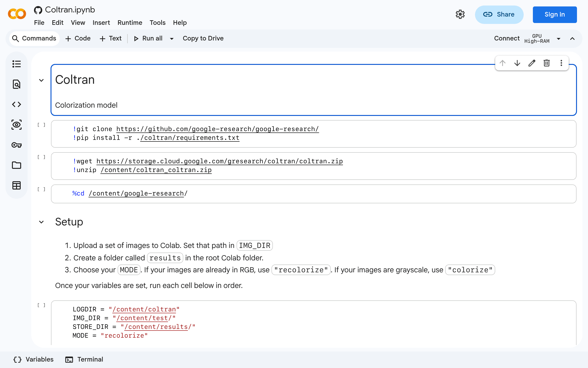Open the Edit menu
The image size is (588, 368).
point(58,23)
